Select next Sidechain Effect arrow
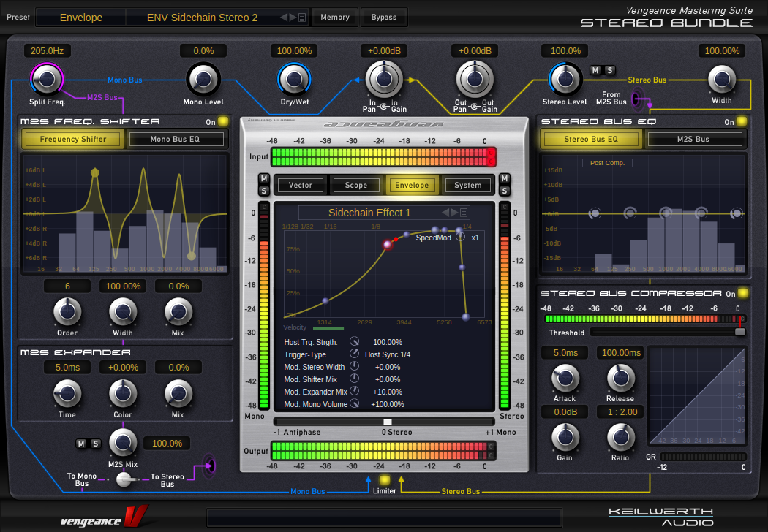This screenshot has width=768, height=532. click(454, 213)
